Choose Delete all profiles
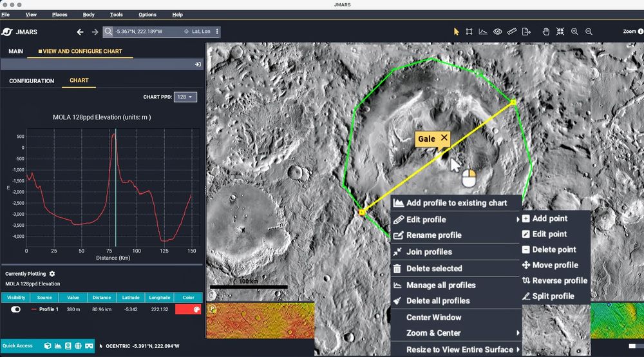Image resolution: width=644 pixels, height=357 pixels. pyautogui.click(x=456, y=301)
